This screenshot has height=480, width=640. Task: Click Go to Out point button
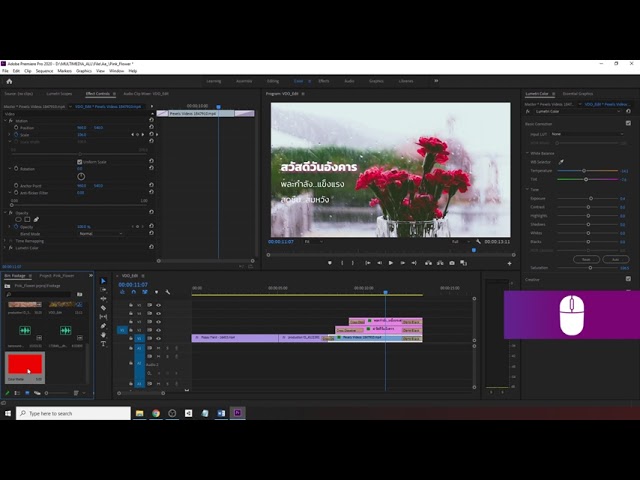point(414,263)
